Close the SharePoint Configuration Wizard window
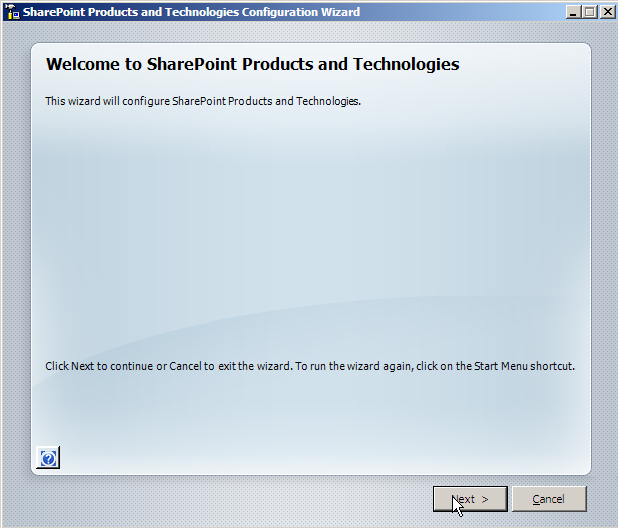 pyautogui.click(x=606, y=12)
